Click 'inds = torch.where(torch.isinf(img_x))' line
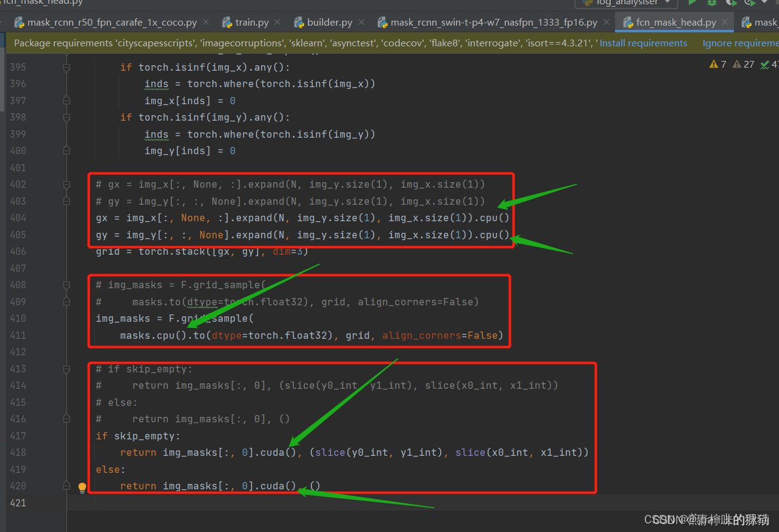The height and width of the screenshot is (532, 779). tap(260, 83)
